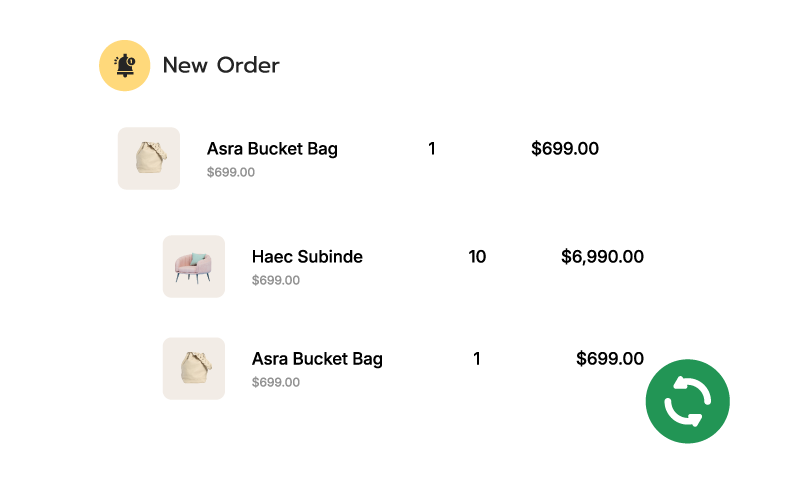Click the white arrows inside the green circle
The image size is (808, 485).
coord(687,402)
